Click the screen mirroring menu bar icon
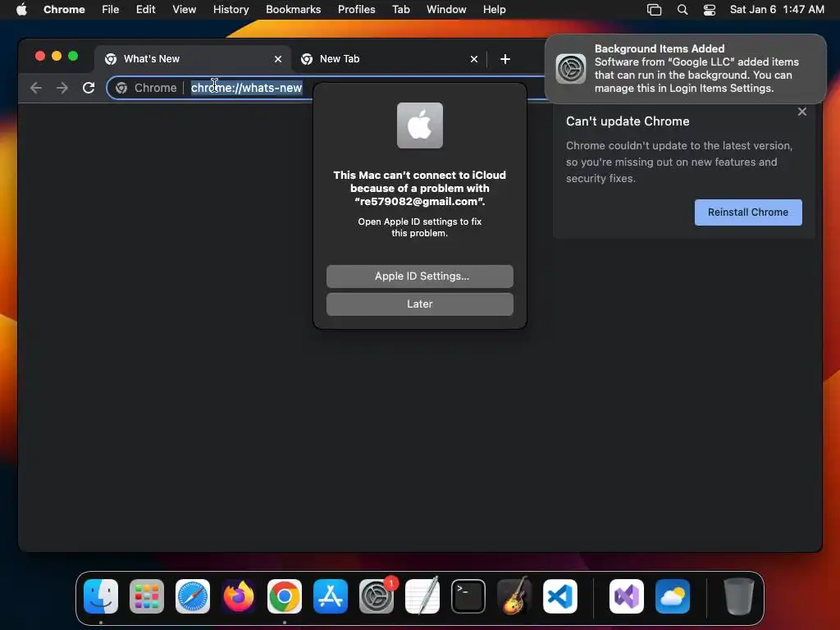840x630 pixels. (x=654, y=10)
